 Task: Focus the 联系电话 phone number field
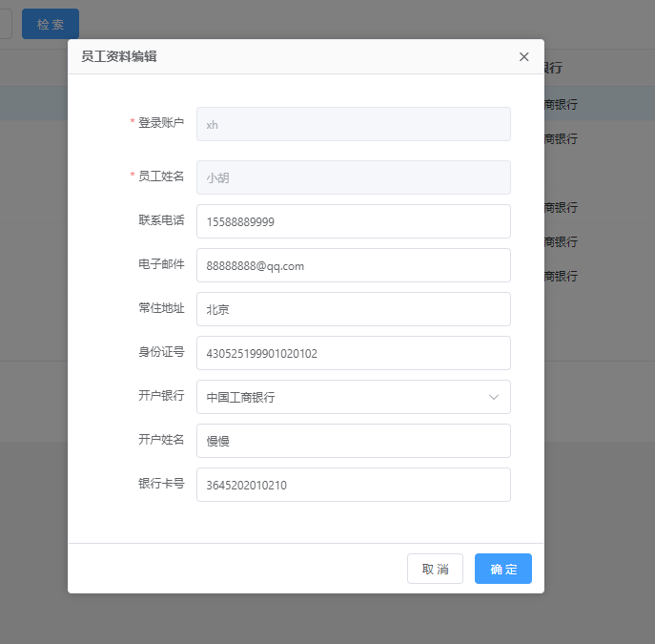[353, 221]
